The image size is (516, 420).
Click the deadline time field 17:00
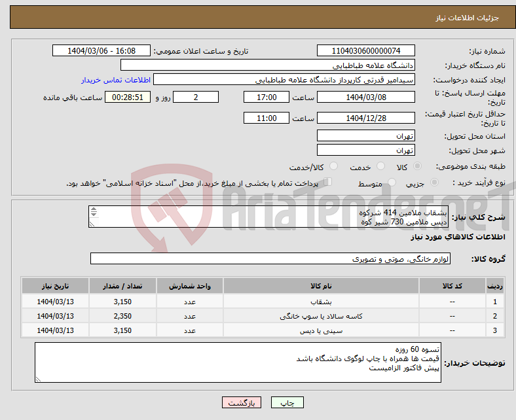267,97
